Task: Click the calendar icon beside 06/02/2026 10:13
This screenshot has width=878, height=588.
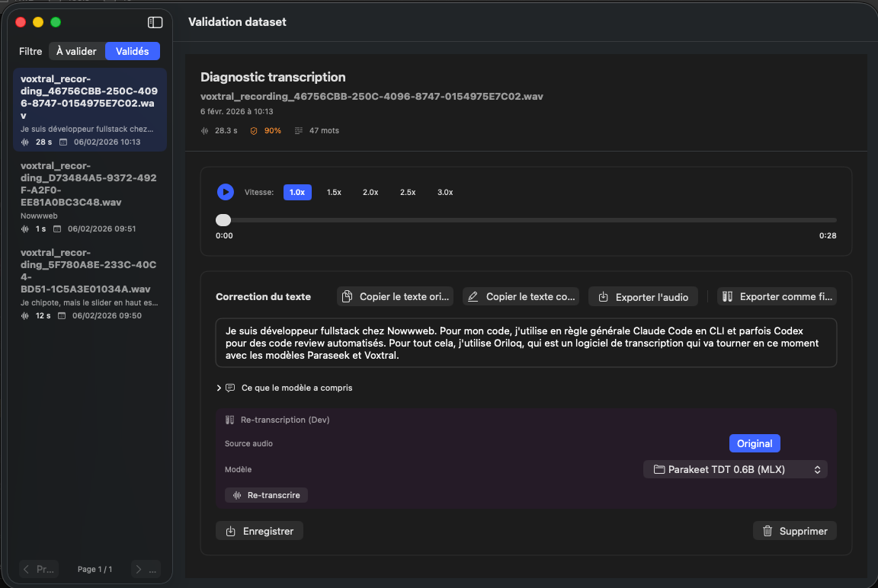Action: tap(63, 142)
